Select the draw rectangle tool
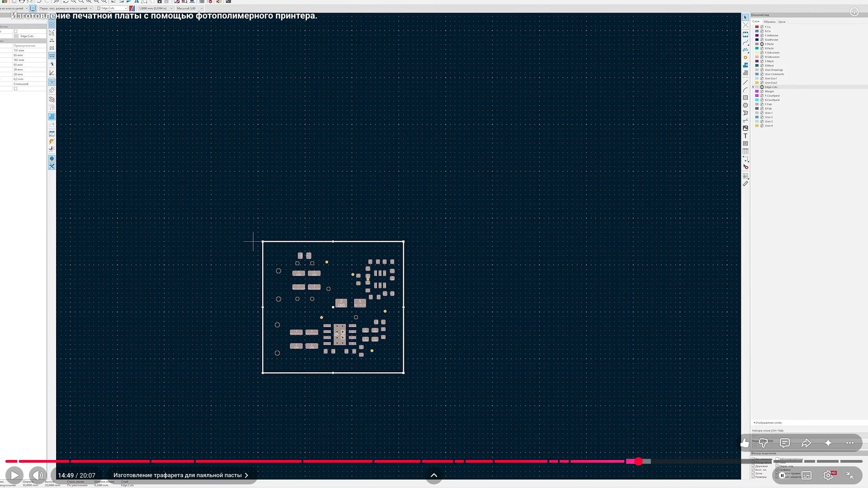868x488 pixels. click(745, 98)
